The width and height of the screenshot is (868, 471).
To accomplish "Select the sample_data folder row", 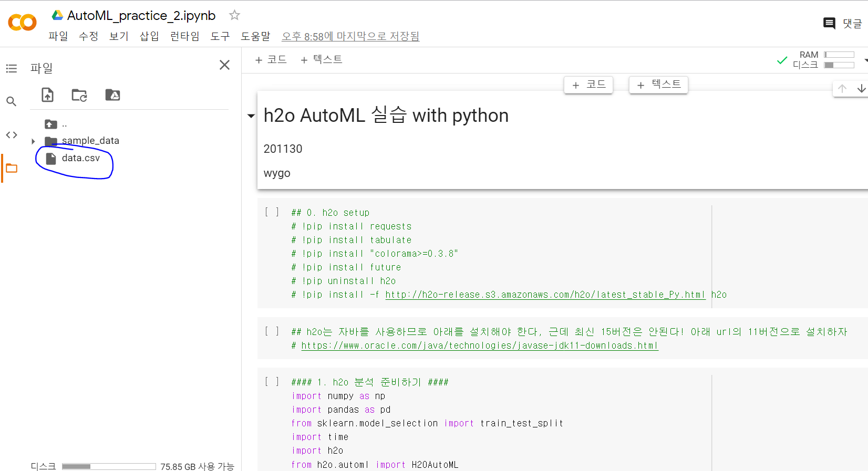I will click(x=90, y=141).
